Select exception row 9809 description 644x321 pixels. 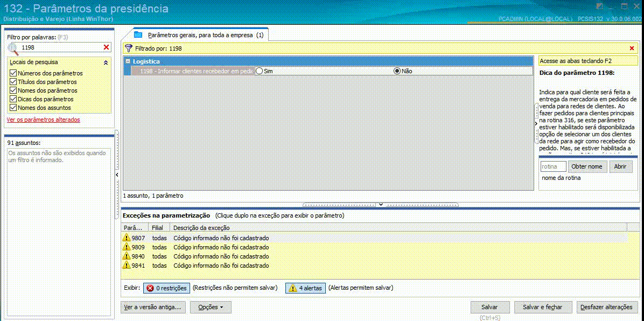tap(221, 247)
